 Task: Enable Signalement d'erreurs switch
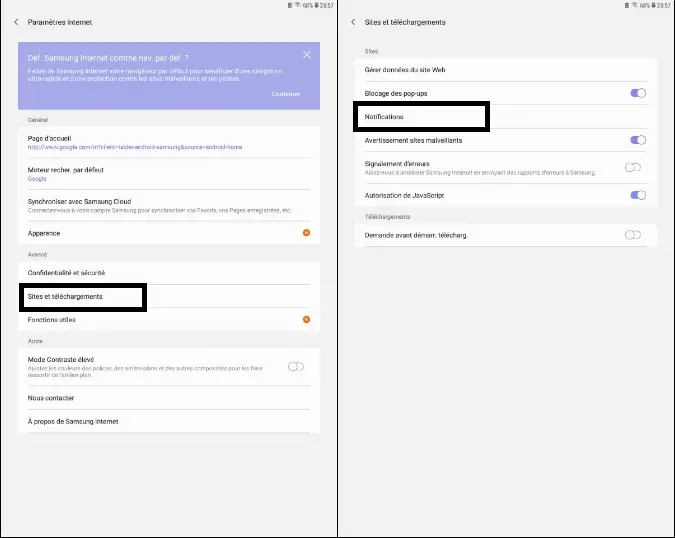point(633,167)
